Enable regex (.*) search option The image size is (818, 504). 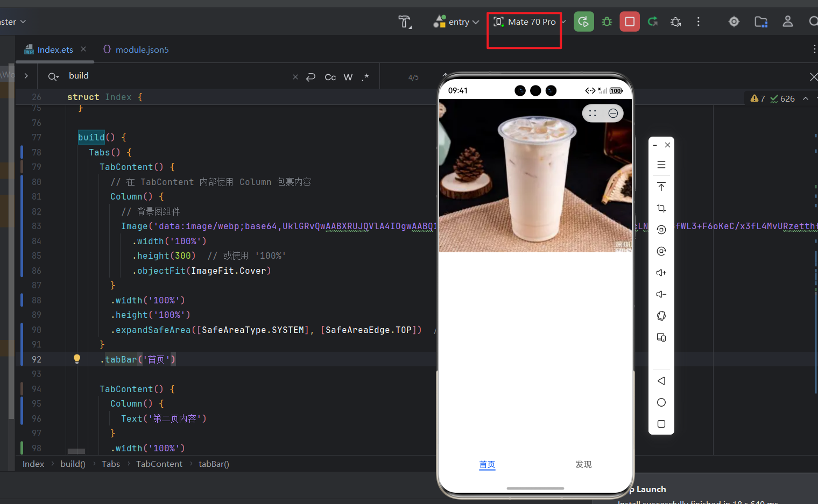[365, 77]
